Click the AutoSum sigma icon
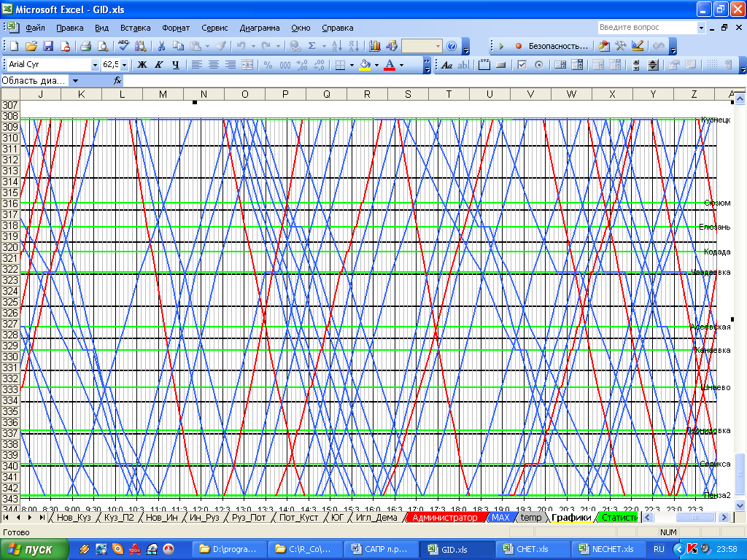 (312, 46)
